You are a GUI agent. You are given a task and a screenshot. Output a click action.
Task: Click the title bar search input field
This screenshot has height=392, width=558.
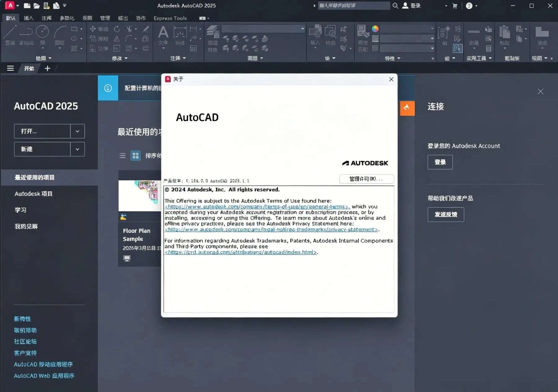[x=353, y=6]
